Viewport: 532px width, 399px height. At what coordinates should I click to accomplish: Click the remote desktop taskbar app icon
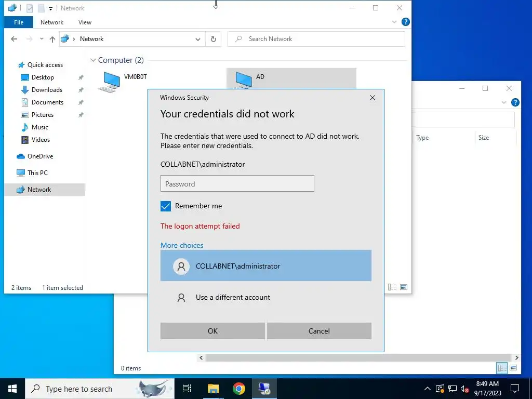[264, 389]
